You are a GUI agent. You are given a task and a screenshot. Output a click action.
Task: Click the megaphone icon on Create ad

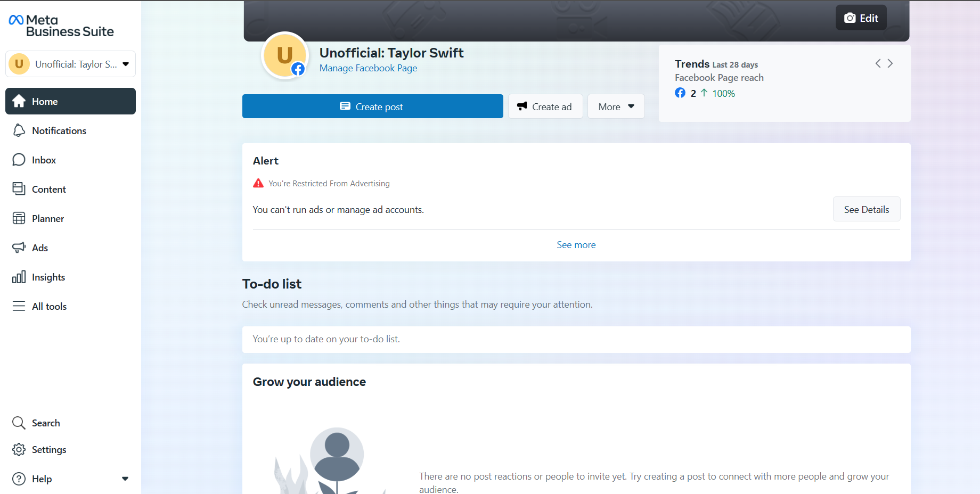point(522,106)
